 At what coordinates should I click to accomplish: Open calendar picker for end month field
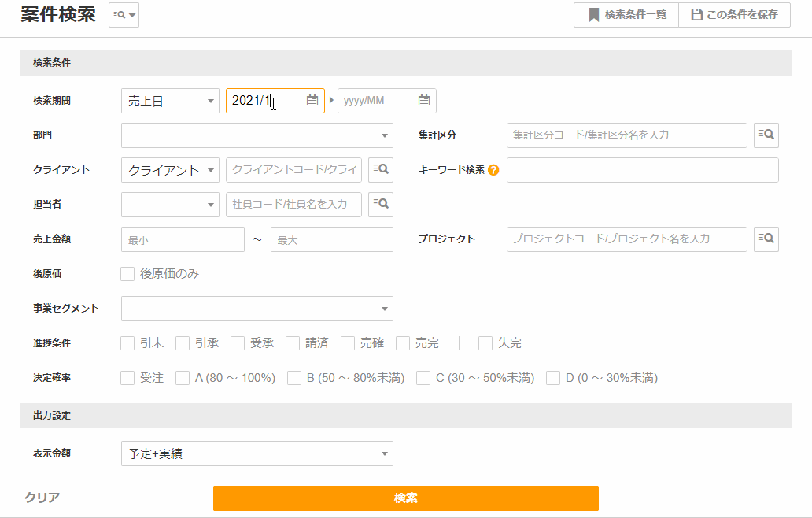[x=424, y=100]
